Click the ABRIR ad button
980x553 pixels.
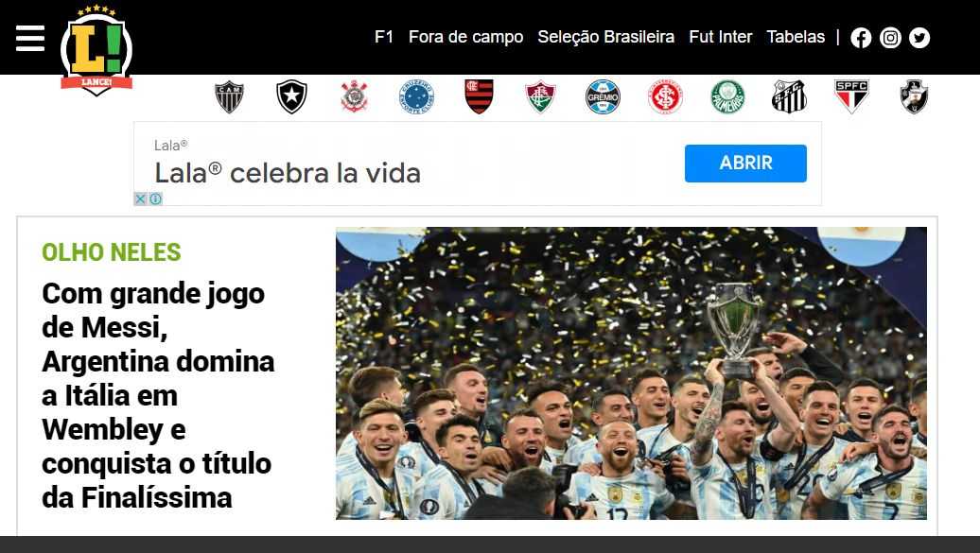[x=745, y=164]
